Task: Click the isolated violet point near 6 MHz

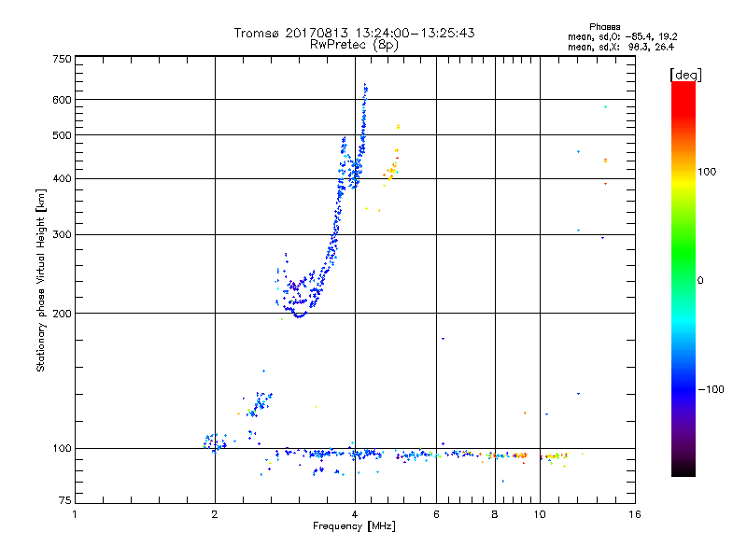Action: click(443, 339)
